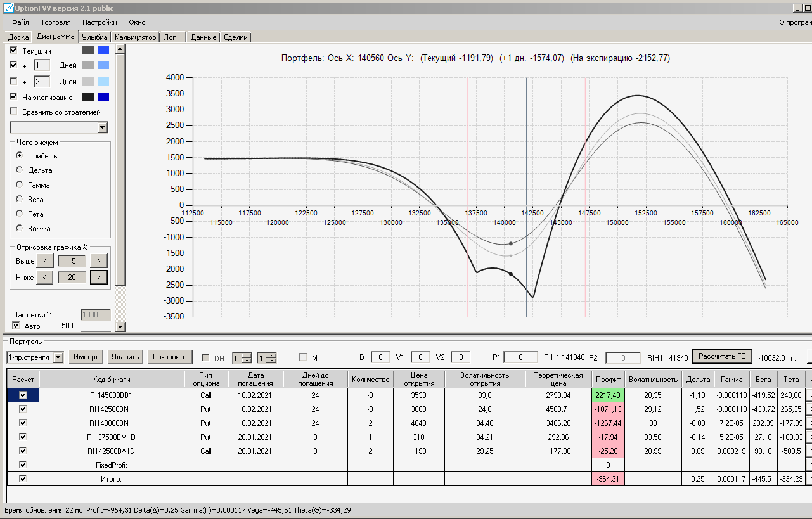Uncheck the Расчет box for FixedProfit row

tap(23, 465)
